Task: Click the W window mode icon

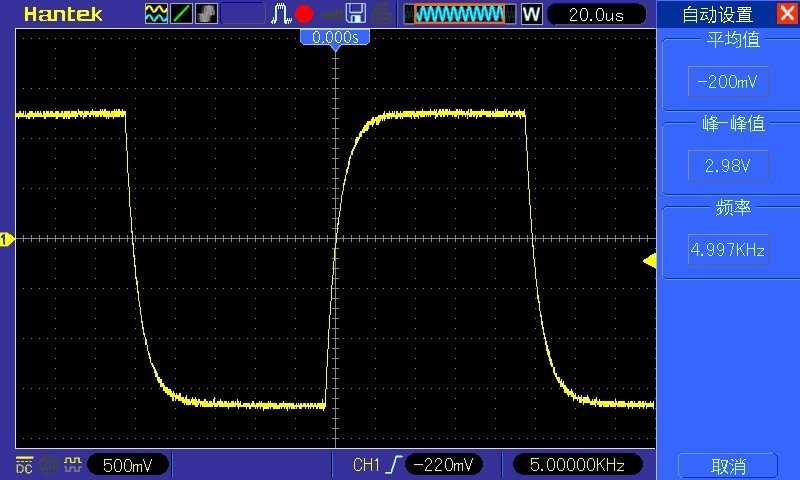Action: point(531,14)
